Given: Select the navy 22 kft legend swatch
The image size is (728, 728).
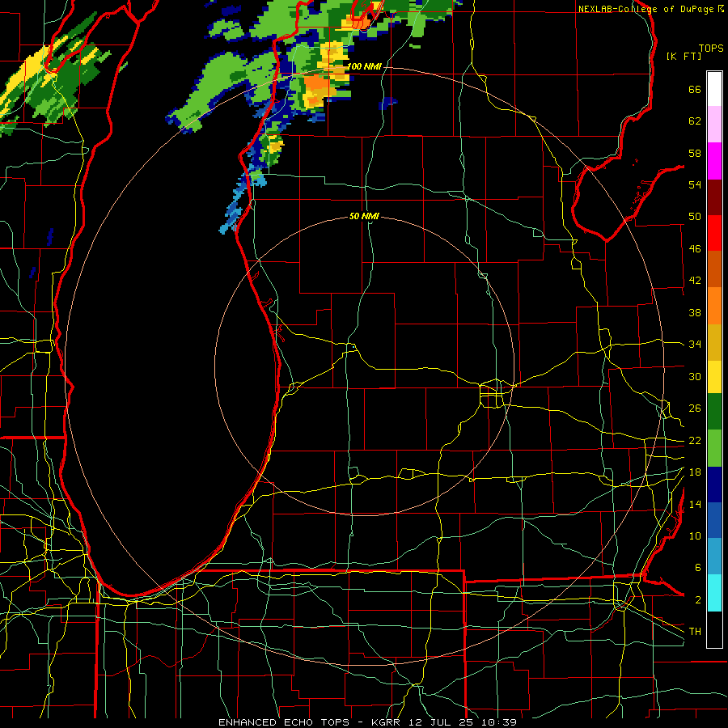Looking at the screenshot, I should click(714, 485).
